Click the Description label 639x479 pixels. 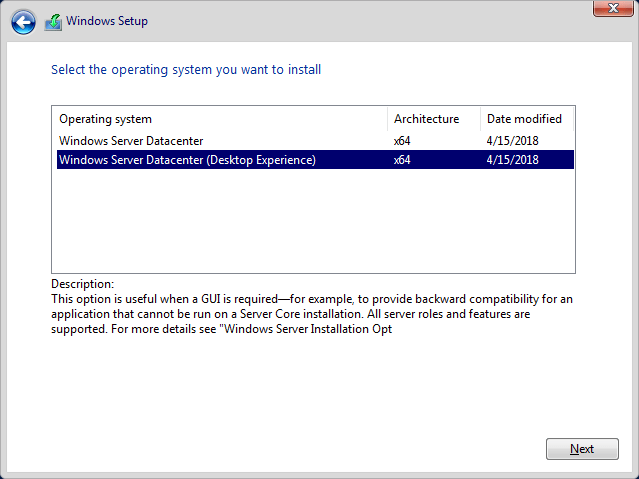coord(83,284)
